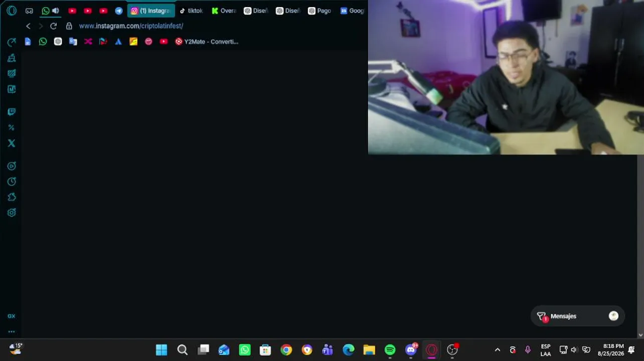The width and height of the screenshot is (644, 361).
Task: Go forward with the forward arrow
Action: pyautogui.click(x=41, y=26)
